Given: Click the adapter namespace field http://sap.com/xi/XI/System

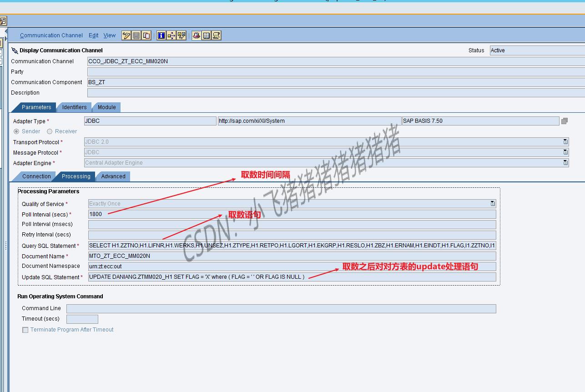Looking at the screenshot, I should [309, 121].
